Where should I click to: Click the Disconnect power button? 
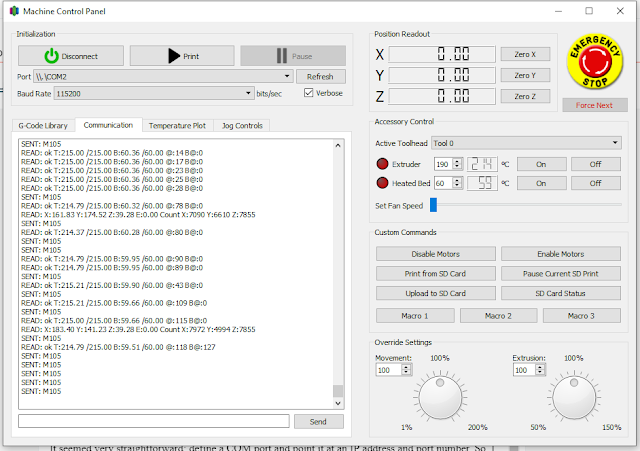click(x=71, y=56)
